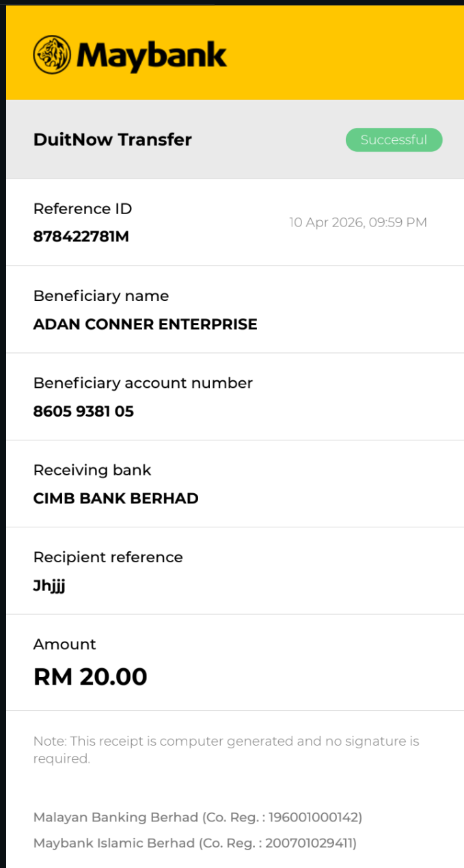Click the computer generated receipt note
Screen dimensions: 464x868
pyautogui.click(x=226, y=749)
